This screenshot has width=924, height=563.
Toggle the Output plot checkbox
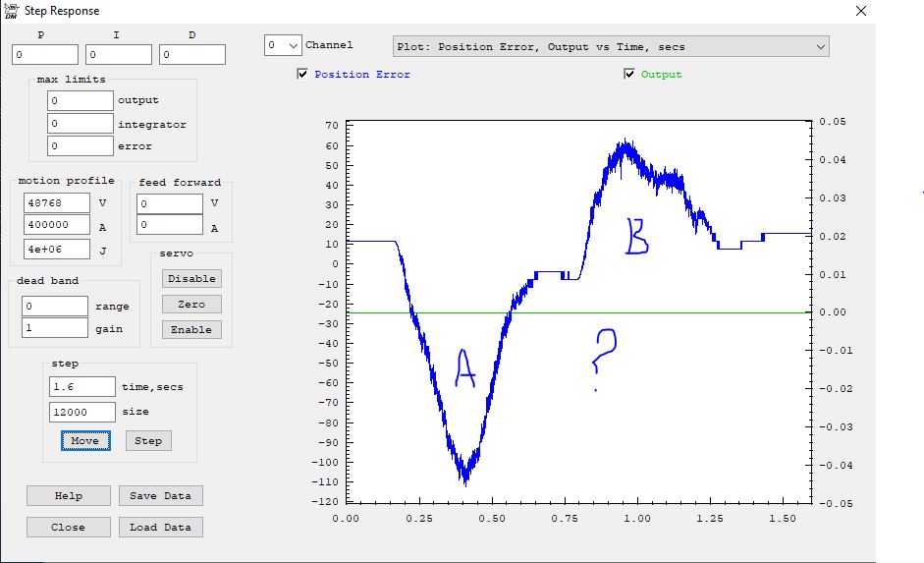[629, 74]
